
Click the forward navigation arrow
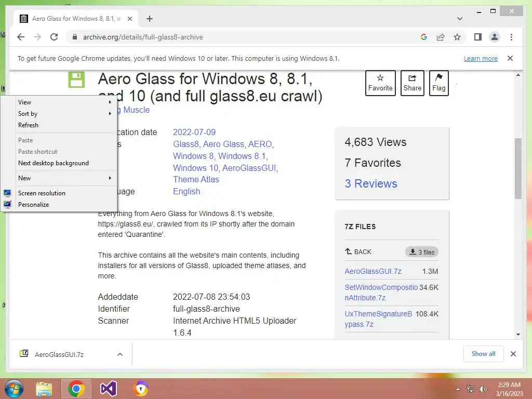click(37, 37)
